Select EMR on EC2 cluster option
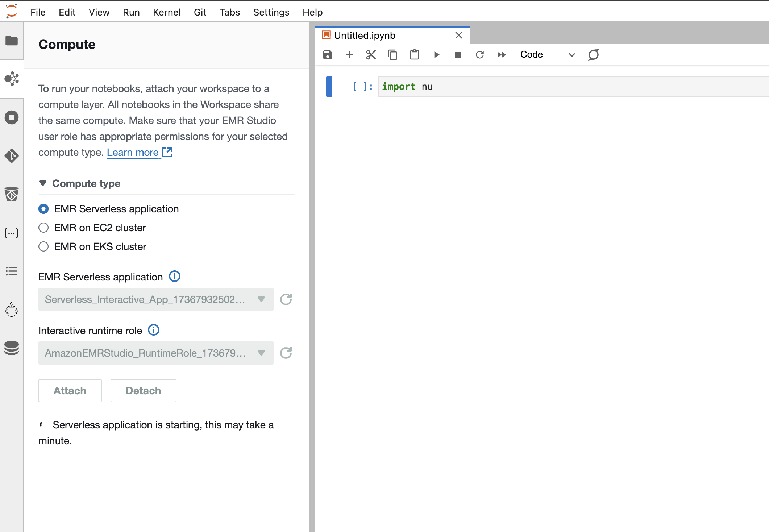 pyautogui.click(x=43, y=228)
